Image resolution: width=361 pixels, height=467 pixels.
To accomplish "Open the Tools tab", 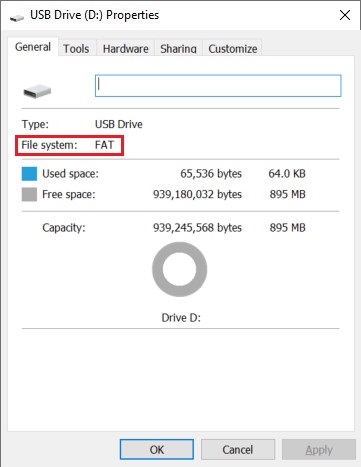I will click(76, 49).
